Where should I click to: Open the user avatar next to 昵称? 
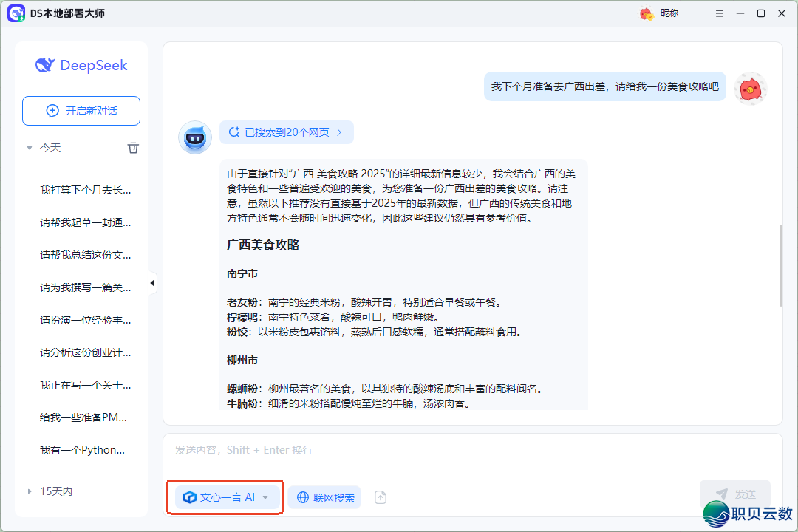click(646, 13)
